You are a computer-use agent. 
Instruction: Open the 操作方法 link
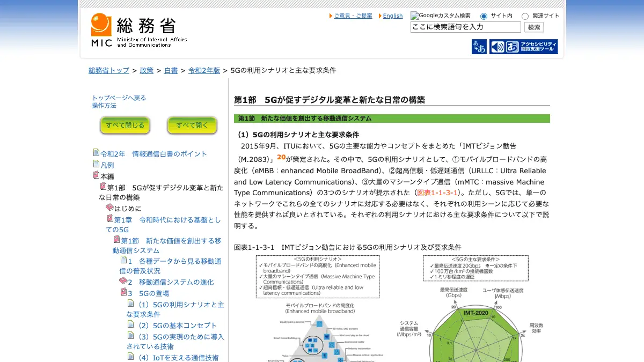point(104,105)
